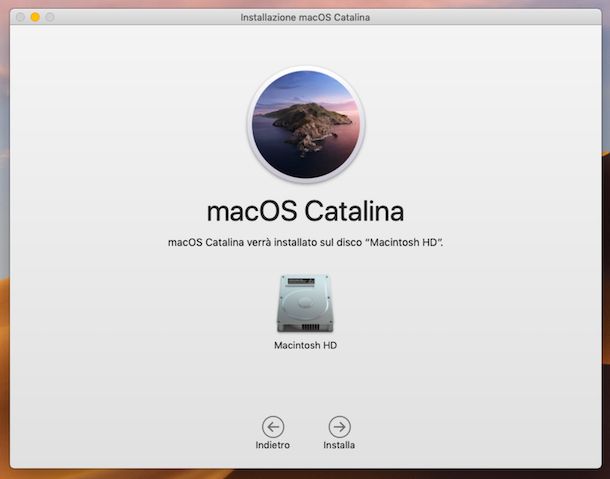Click the "Installa" label
Screen dimensions: 610x479
(339, 445)
